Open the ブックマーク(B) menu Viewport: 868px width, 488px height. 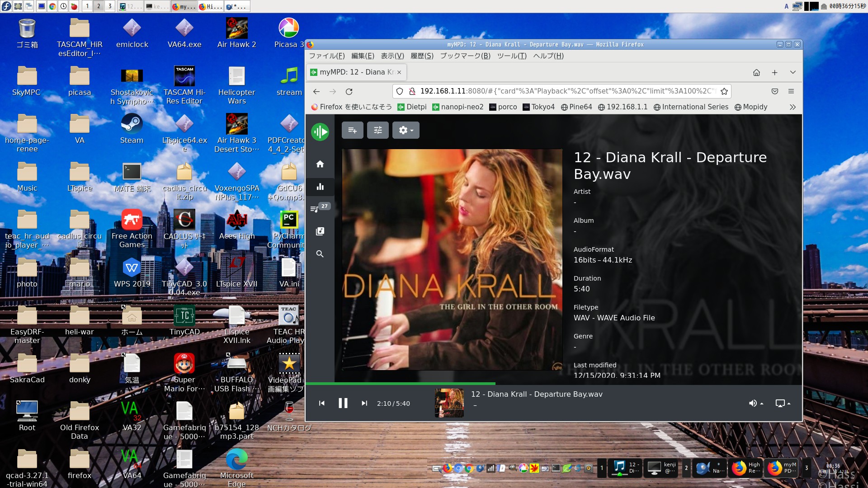465,56
